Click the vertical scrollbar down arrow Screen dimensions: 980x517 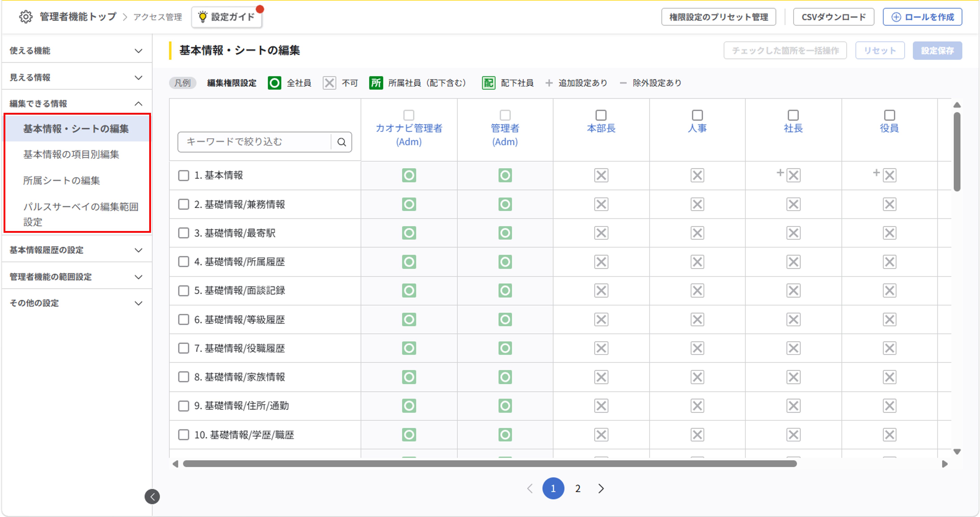click(957, 452)
